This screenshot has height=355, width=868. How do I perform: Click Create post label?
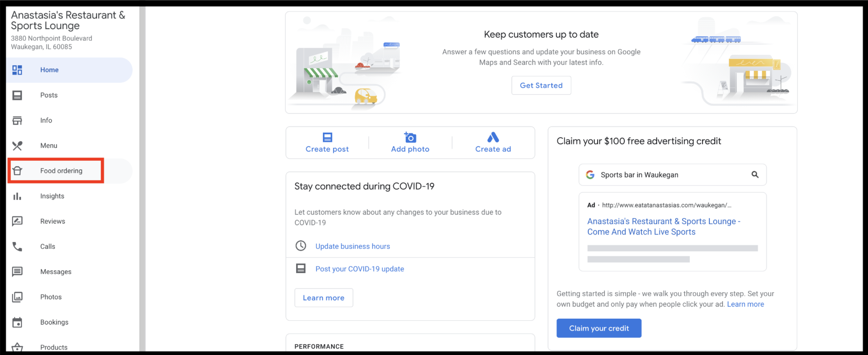click(x=327, y=149)
